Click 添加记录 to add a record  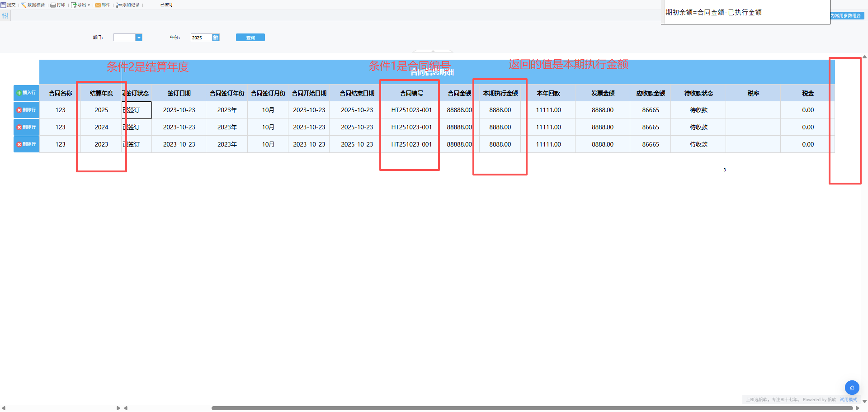coord(127,5)
